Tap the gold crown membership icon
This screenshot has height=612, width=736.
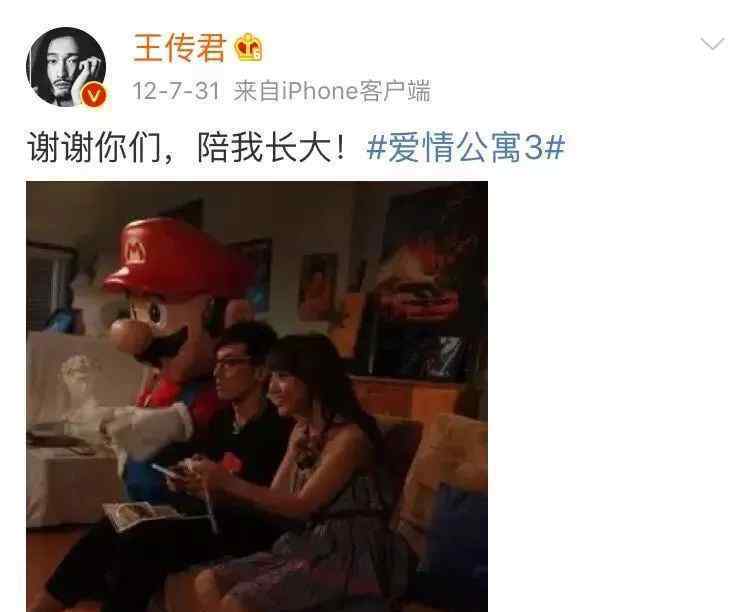pos(248,47)
